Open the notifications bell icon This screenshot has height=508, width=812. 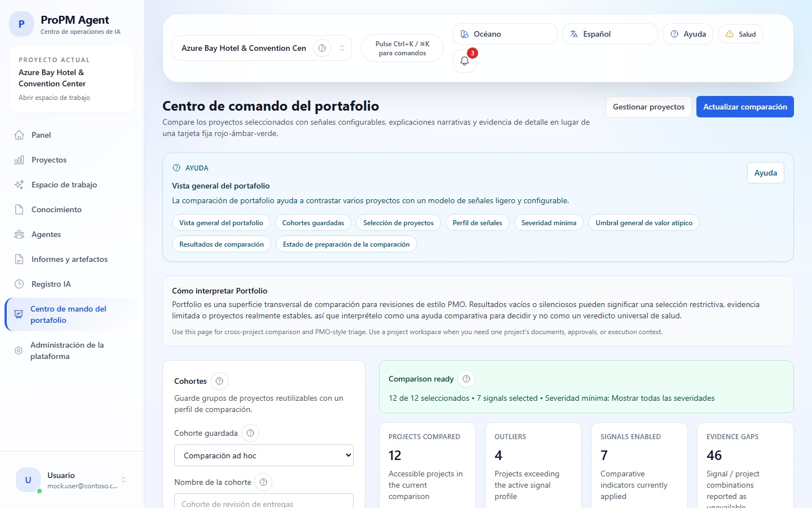(465, 61)
